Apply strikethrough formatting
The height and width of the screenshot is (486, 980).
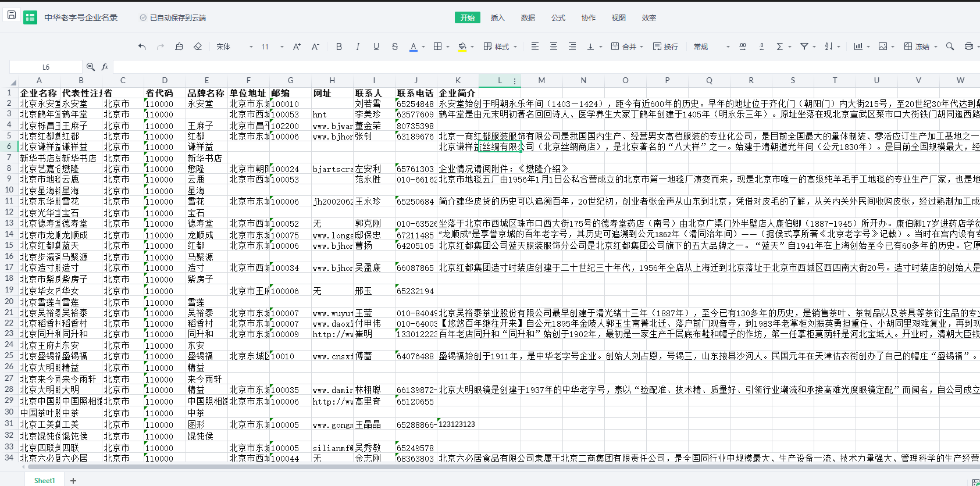click(395, 47)
